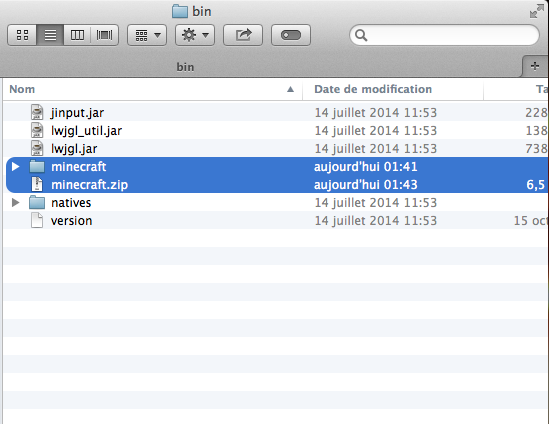
Task: Expand the natives folder disclosure triangle
Action: [15, 203]
